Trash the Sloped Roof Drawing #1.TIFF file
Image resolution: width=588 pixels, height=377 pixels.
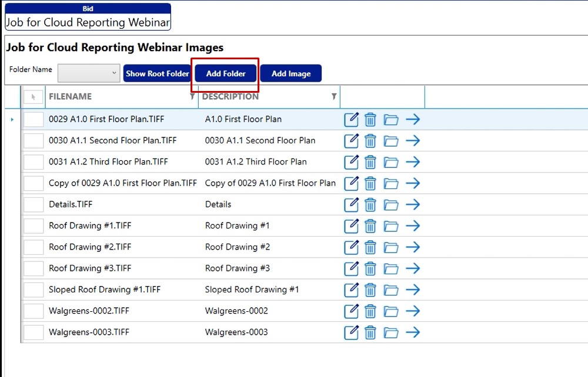370,290
